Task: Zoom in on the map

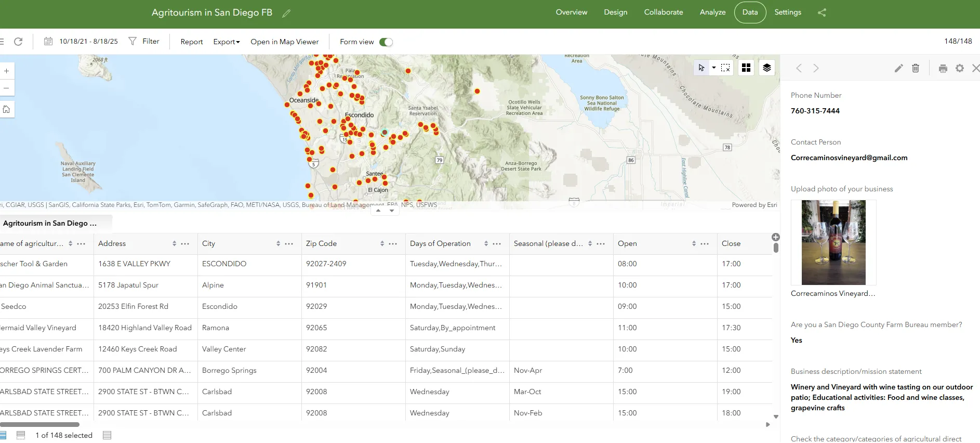Action: click(x=7, y=71)
